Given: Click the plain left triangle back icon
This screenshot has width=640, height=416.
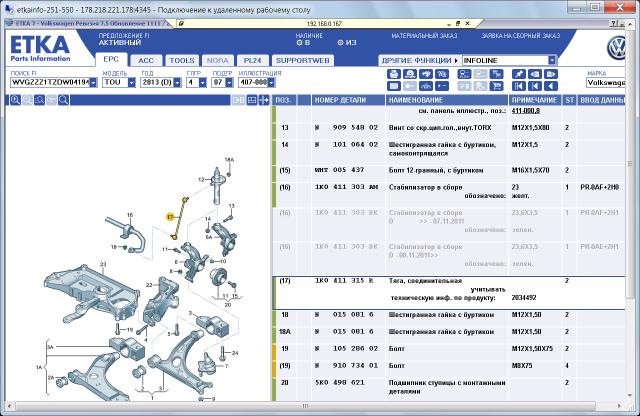Looking at the screenshot, I should 551,86.
